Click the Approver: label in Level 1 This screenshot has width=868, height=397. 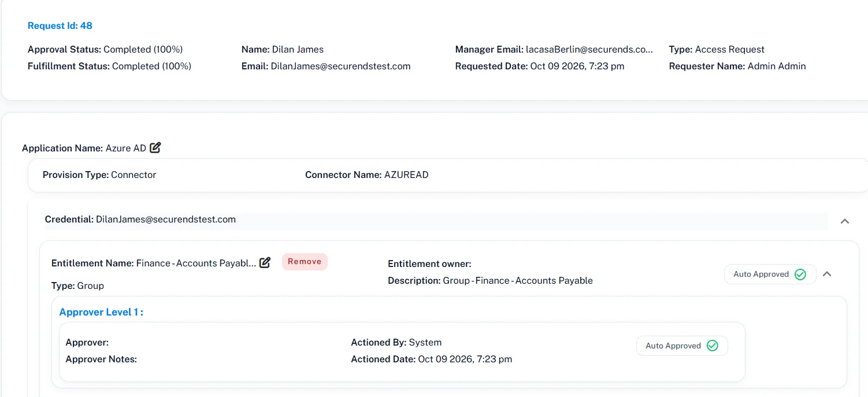click(x=87, y=342)
